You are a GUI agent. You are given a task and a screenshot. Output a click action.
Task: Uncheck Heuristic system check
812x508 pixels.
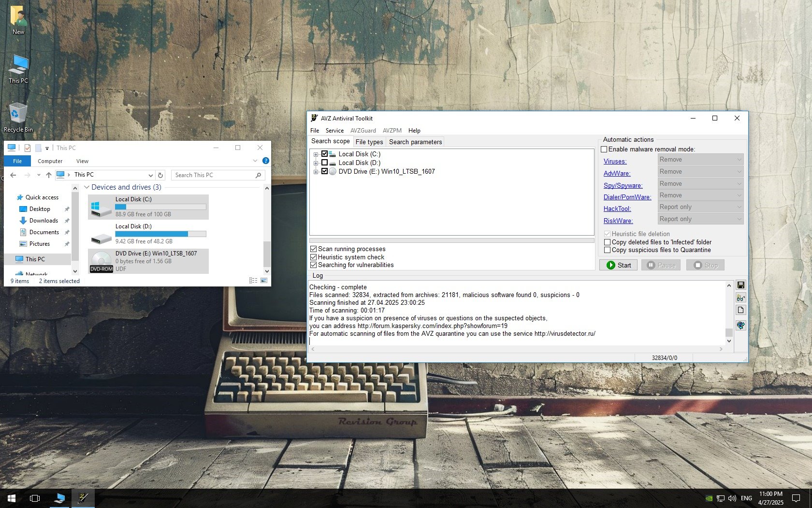click(x=313, y=257)
